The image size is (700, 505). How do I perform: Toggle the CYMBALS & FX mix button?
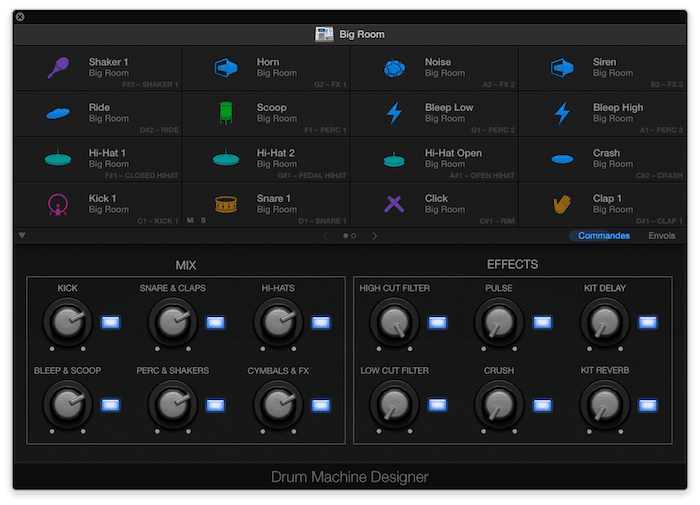pos(321,405)
